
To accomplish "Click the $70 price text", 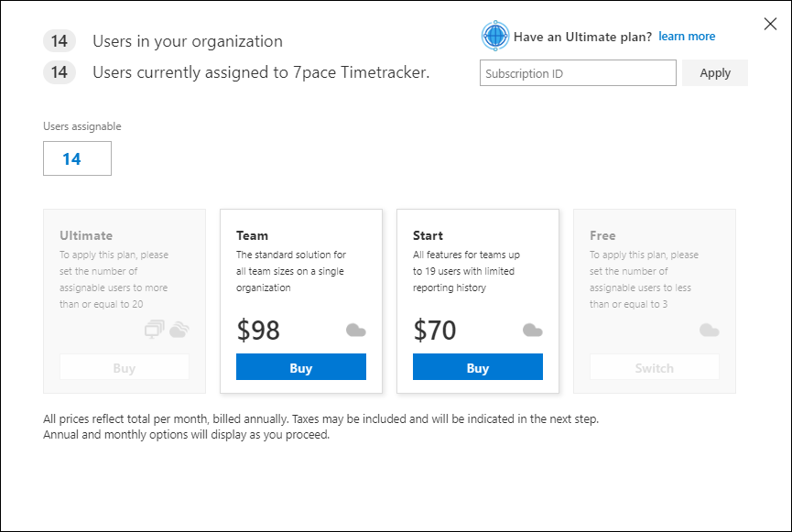I will point(434,330).
